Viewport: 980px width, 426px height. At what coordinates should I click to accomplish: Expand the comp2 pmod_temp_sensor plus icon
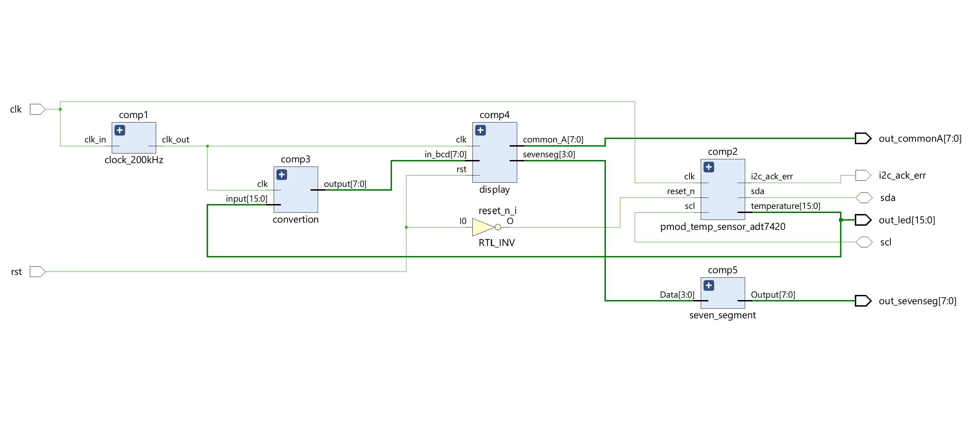tap(709, 167)
